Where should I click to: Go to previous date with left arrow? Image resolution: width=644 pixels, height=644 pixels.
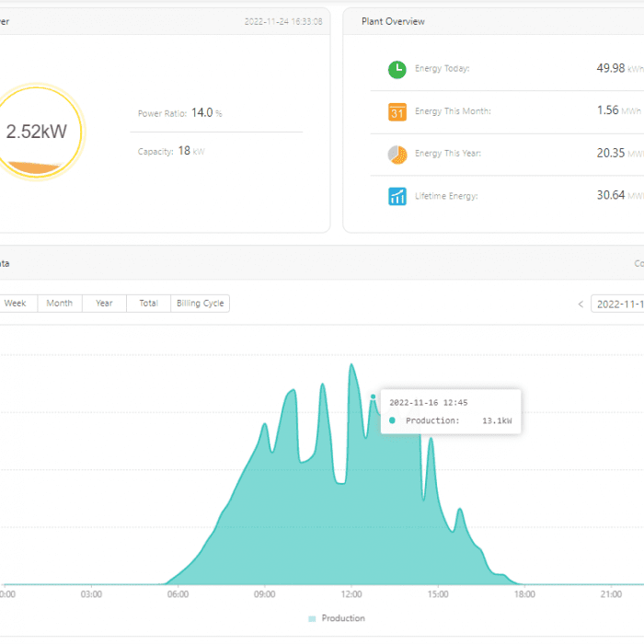tap(580, 304)
